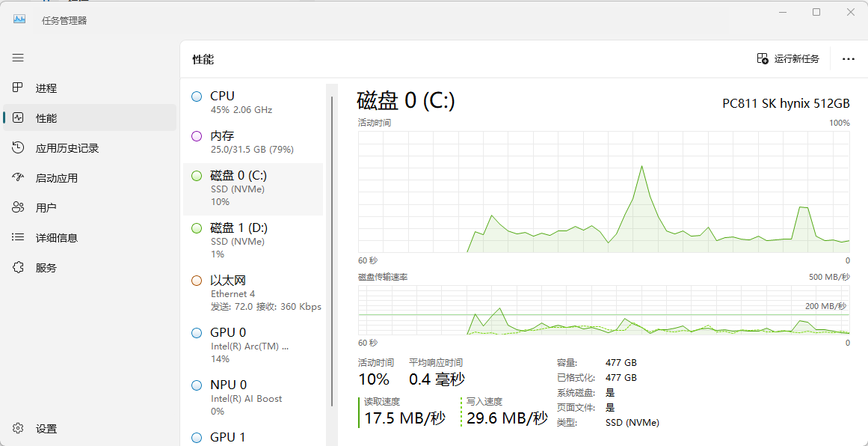Click the 详细信息 details list icon
Screen dimensions: 868x446
[19, 237]
